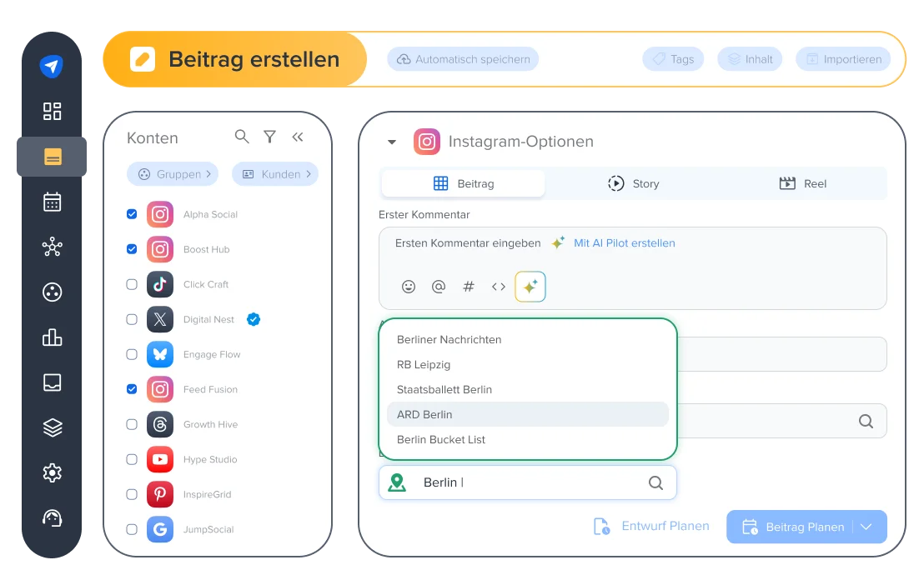
Task: Click the AI Pilot sparkle button
Action: (530, 287)
